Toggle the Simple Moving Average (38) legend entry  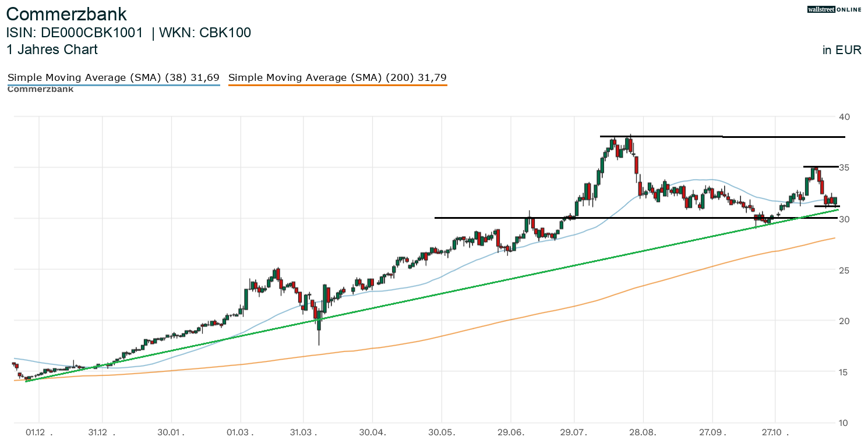pos(114,77)
